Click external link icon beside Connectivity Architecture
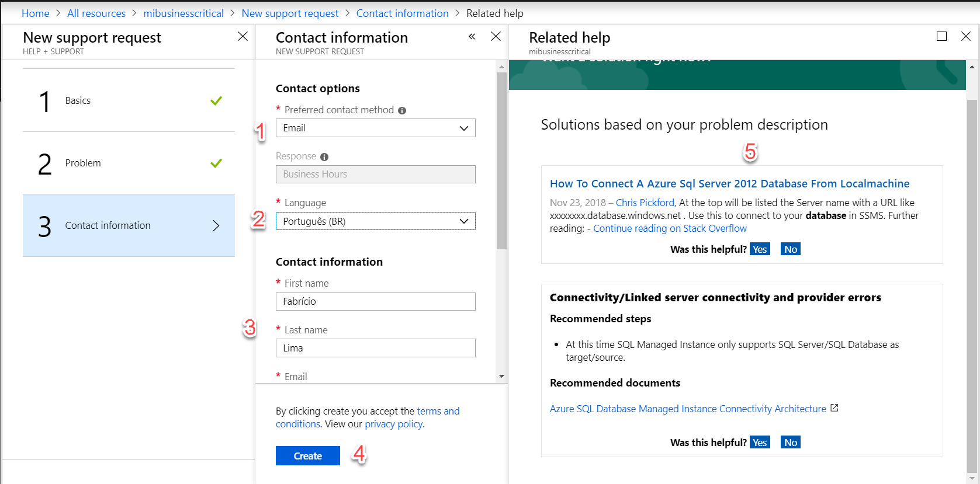Viewport: 980px width, 484px height. (834, 408)
